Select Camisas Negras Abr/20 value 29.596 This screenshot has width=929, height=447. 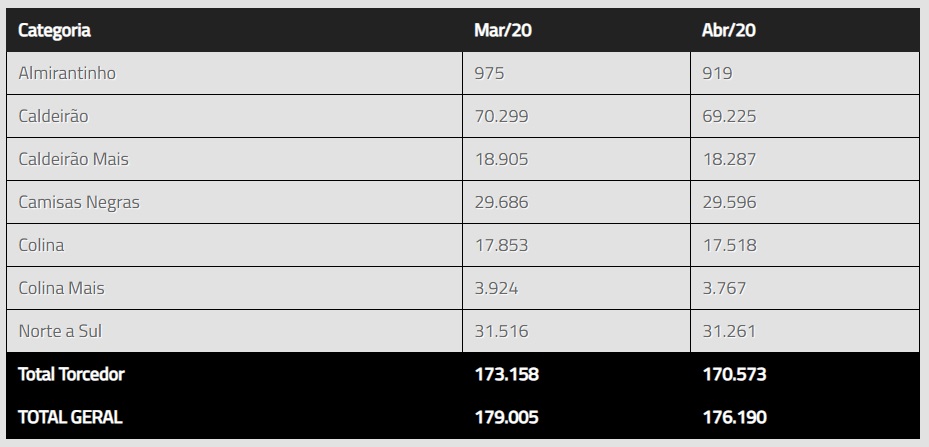(x=729, y=202)
